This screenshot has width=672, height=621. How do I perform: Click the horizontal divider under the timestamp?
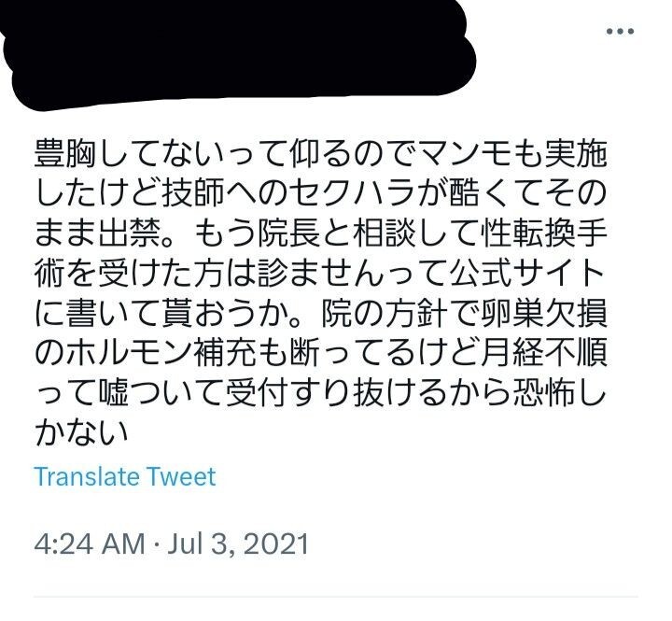[x=336, y=597]
